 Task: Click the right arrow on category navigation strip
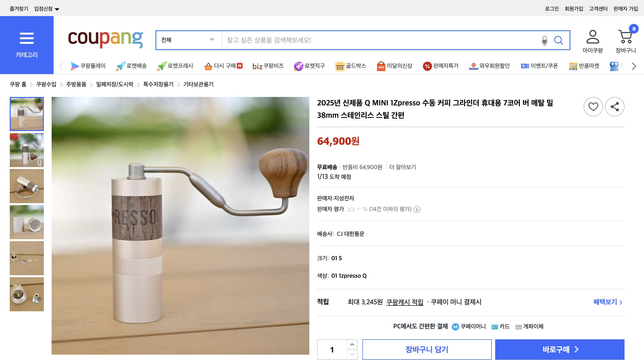(634, 66)
